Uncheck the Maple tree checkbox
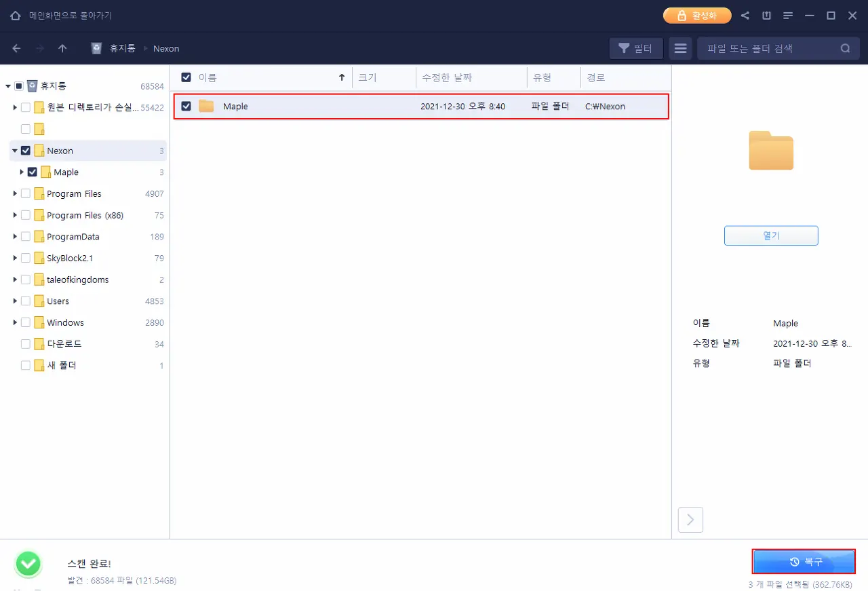This screenshot has width=868, height=591. [33, 172]
